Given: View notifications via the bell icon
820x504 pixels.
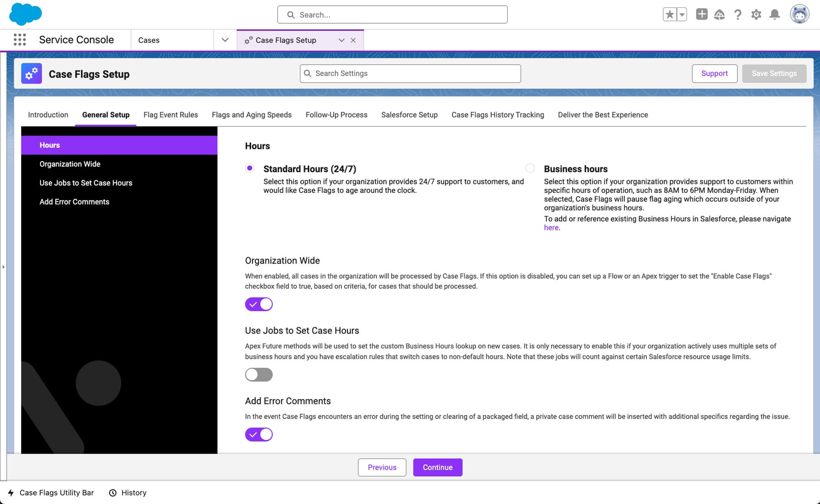Looking at the screenshot, I should (x=774, y=14).
